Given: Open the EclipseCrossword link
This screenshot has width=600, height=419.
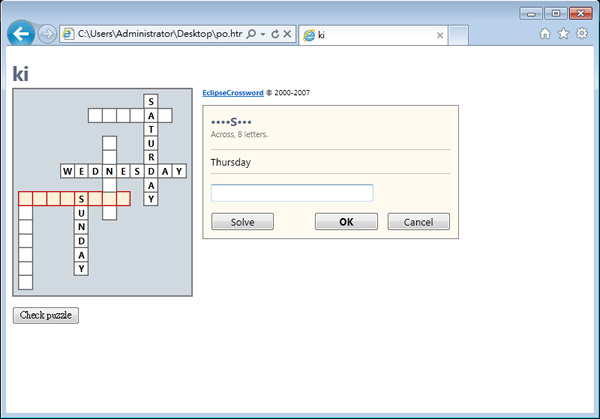Looking at the screenshot, I should pos(233,93).
